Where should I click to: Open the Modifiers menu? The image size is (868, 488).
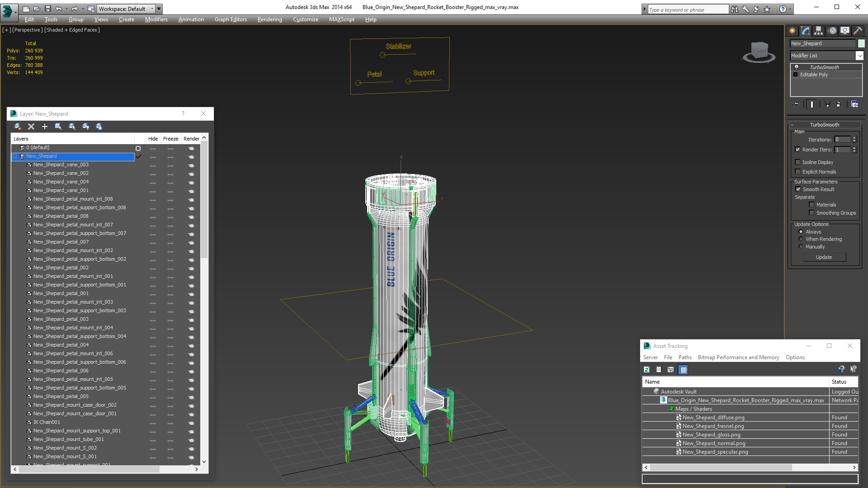click(156, 19)
